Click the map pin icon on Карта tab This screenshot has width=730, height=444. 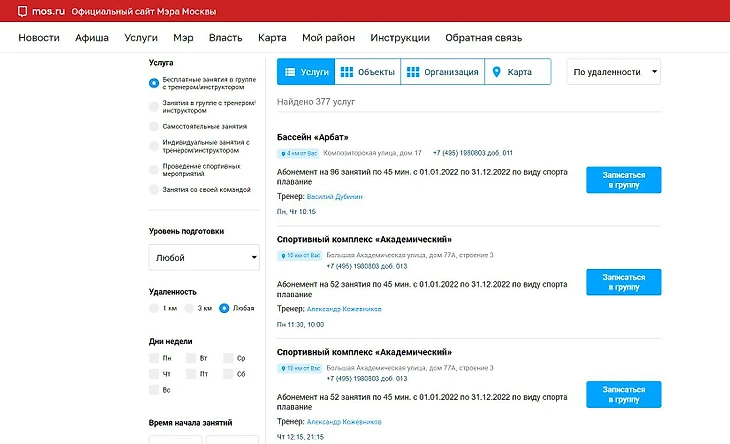(496, 72)
